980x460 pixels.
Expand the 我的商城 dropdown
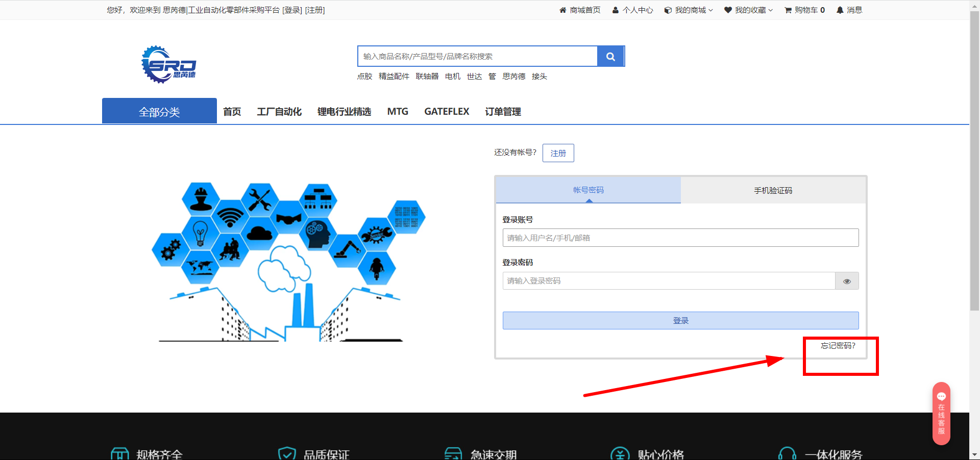689,10
